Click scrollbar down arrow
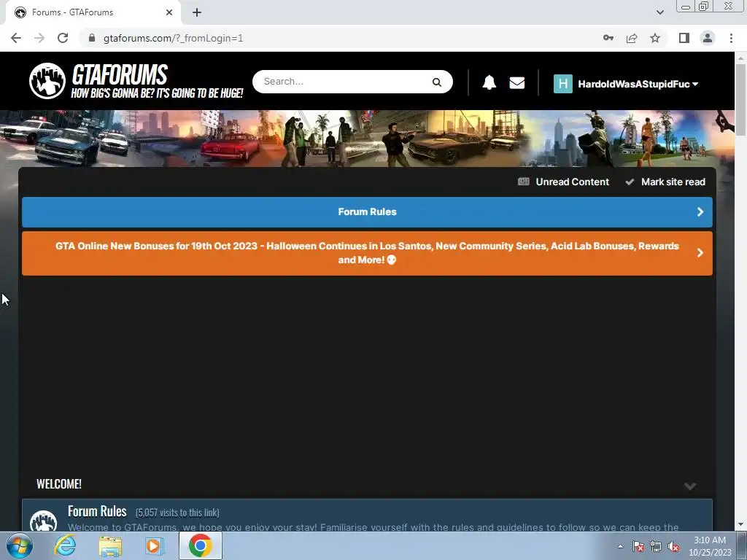The image size is (747, 560). point(740,524)
